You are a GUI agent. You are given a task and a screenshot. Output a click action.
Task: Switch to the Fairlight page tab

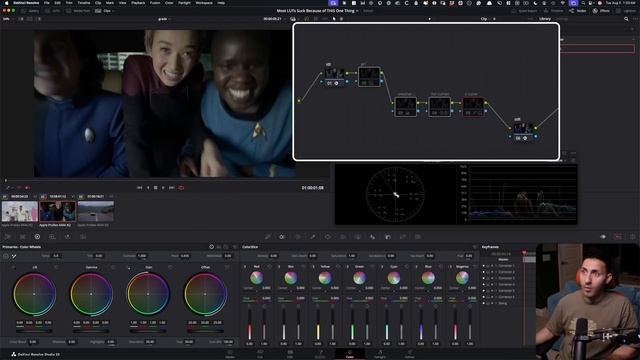click(x=380, y=354)
